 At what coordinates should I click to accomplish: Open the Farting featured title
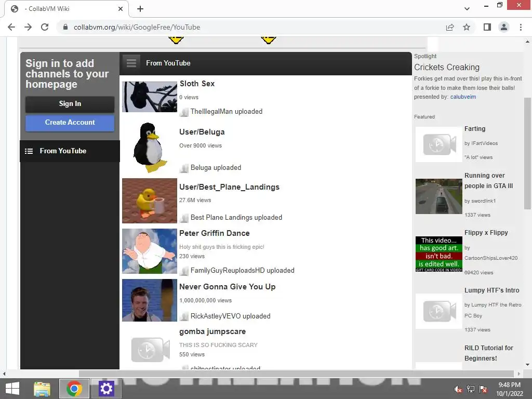pyautogui.click(x=475, y=129)
